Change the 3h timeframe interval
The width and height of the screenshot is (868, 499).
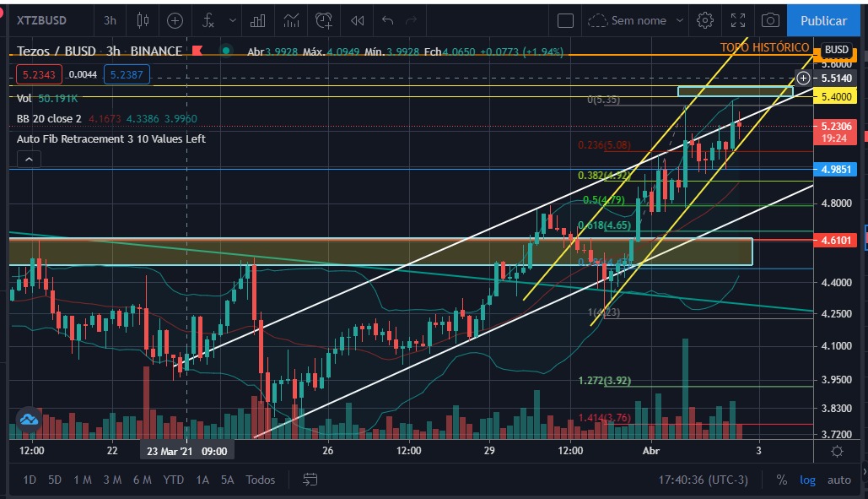[x=110, y=20]
